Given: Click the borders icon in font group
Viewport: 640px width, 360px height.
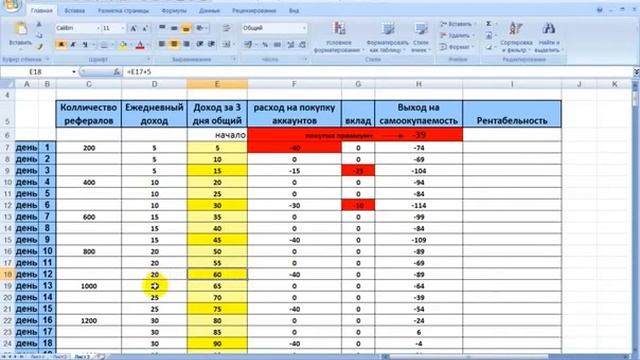Looking at the screenshot, I should (104, 44).
